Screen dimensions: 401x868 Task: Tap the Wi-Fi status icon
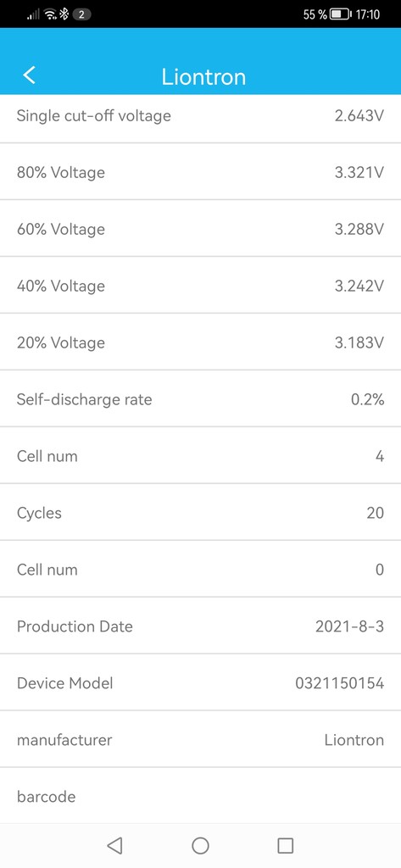pyautogui.click(x=51, y=14)
